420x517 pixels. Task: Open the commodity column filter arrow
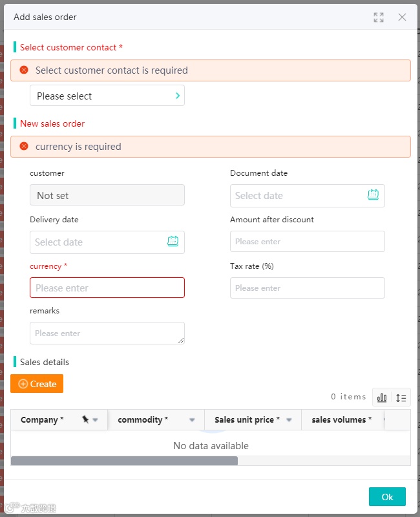pyautogui.click(x=192, y=420)
